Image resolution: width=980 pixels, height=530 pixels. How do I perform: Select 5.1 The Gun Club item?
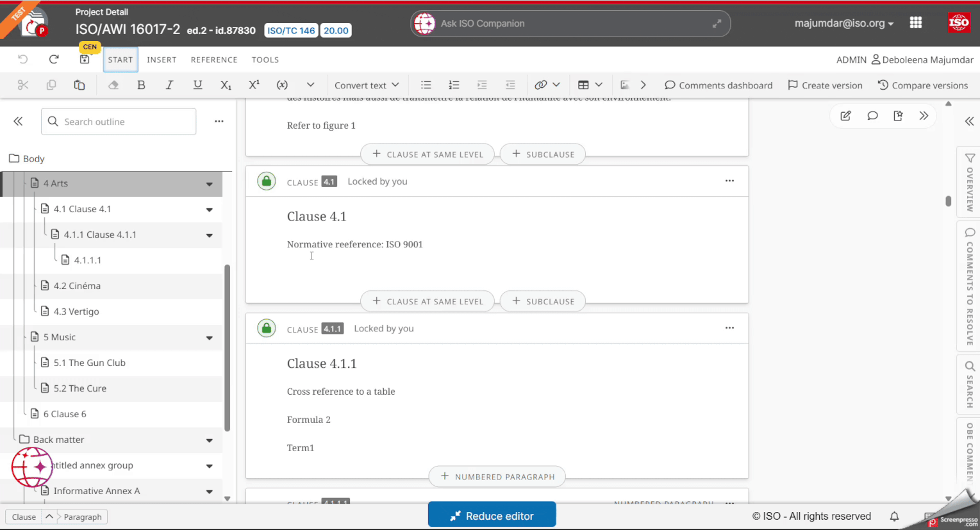(x=89, y=363)
